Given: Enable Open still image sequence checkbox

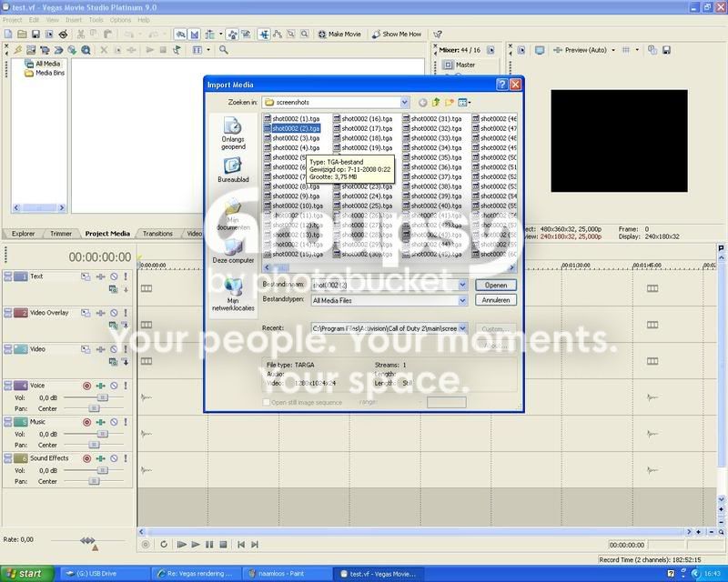Looking at the screenshot, I should click(266, 402).
